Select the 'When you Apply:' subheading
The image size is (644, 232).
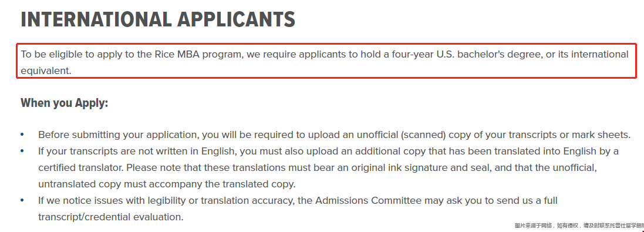[x=65, y=103]
